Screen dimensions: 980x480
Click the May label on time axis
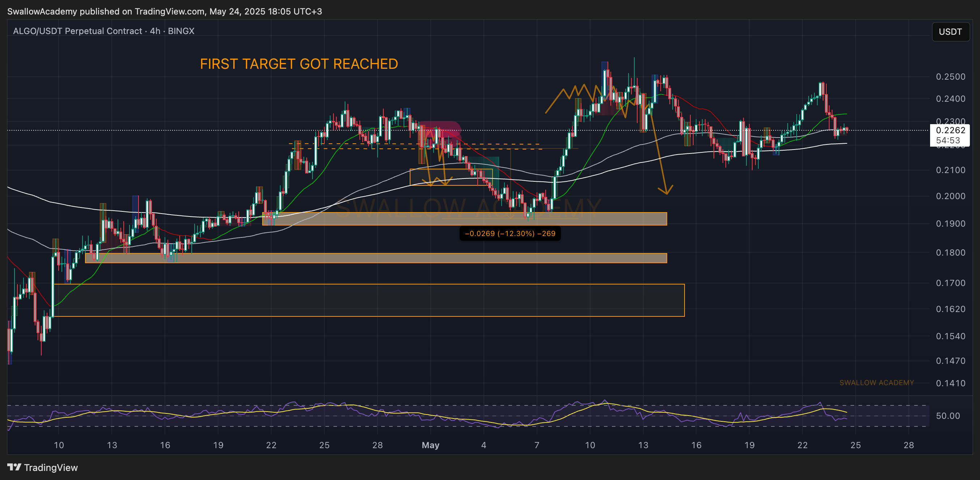pos(430,445)
